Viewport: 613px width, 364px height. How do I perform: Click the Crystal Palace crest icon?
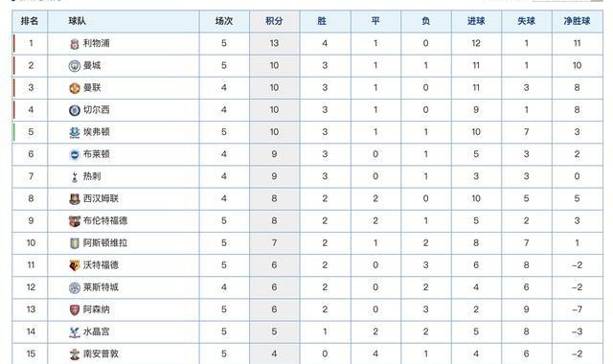click(75, 332)
